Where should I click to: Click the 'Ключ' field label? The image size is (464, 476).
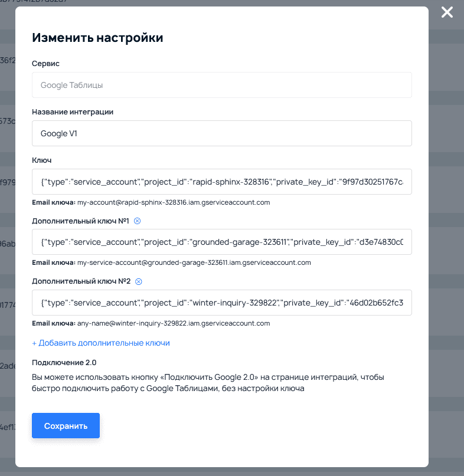coord(42,160)
